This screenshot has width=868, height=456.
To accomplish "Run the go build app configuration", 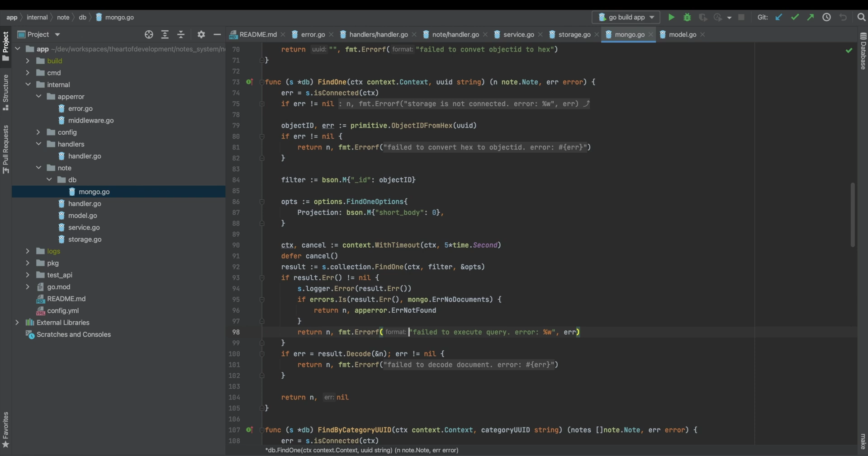I will (x=671, y=17).
